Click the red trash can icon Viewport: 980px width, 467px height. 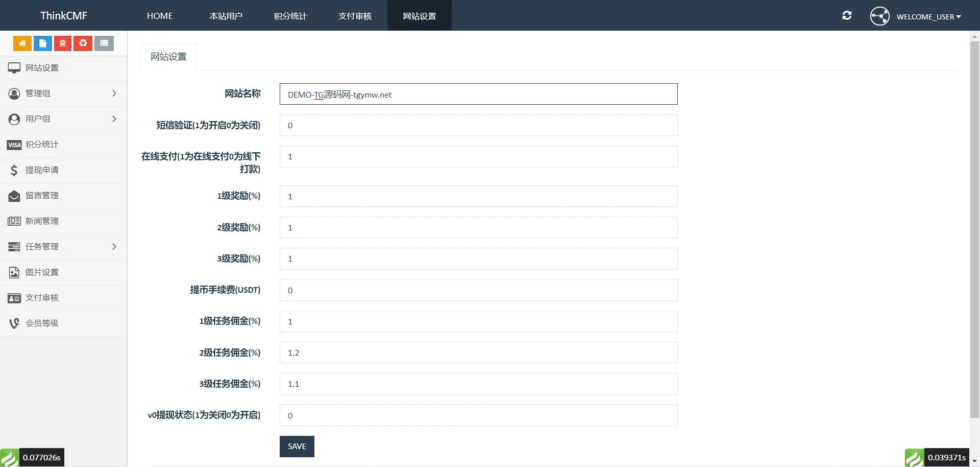pyautogui.click(x=63, y=43)
